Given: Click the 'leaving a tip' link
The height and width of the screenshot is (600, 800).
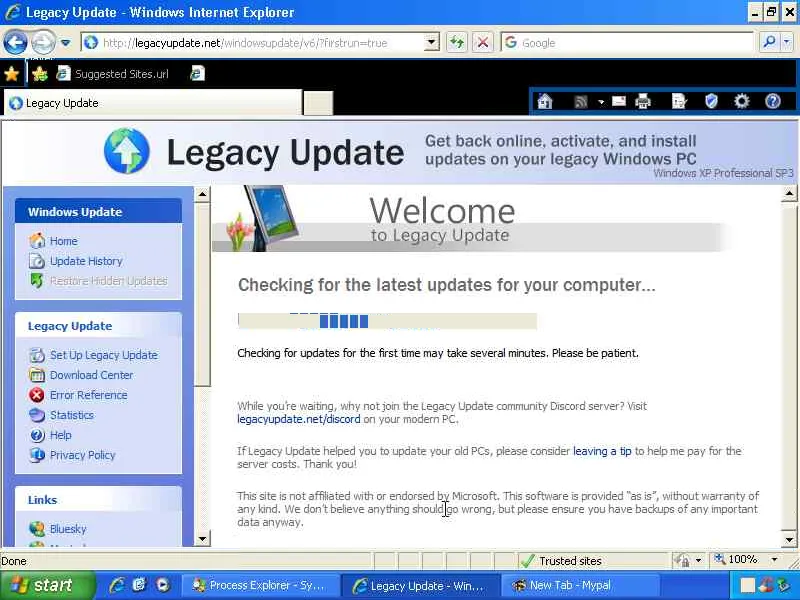Looking at the screenshot, I should tap(602, 451).
